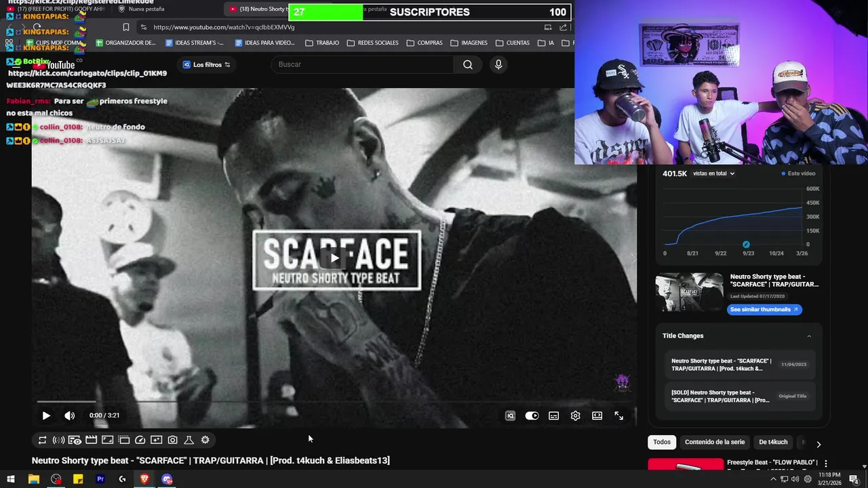Toggle the autoplay switch in the player
This screenshot has width=868, height=488.
[x=532, y=415]
